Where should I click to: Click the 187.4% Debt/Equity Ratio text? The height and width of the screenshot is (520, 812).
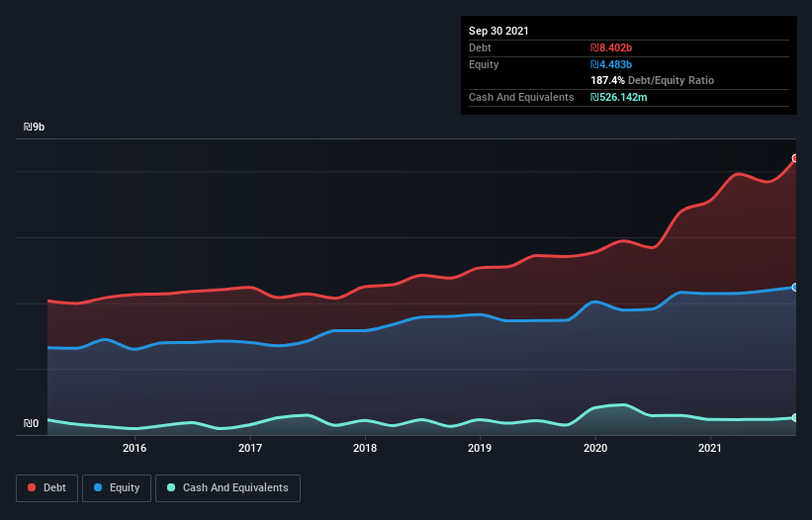pyautogui.click(x=653, y=81)
